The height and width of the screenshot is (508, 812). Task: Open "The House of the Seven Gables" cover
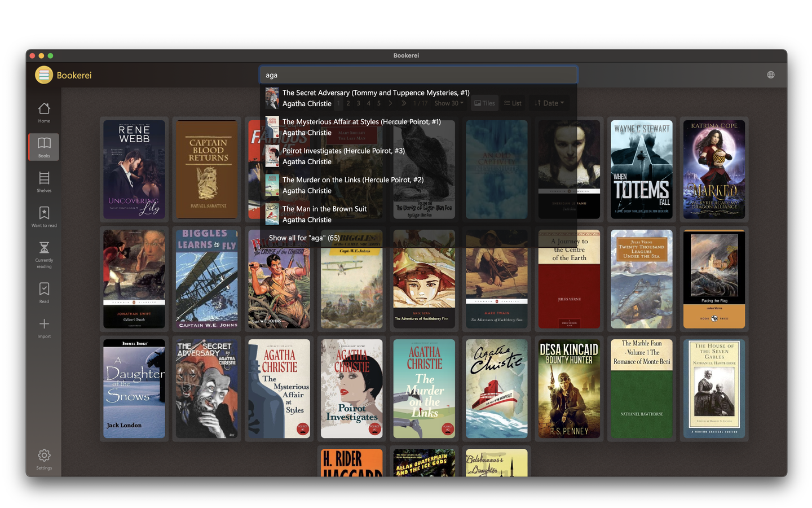(x=714, y=388)
